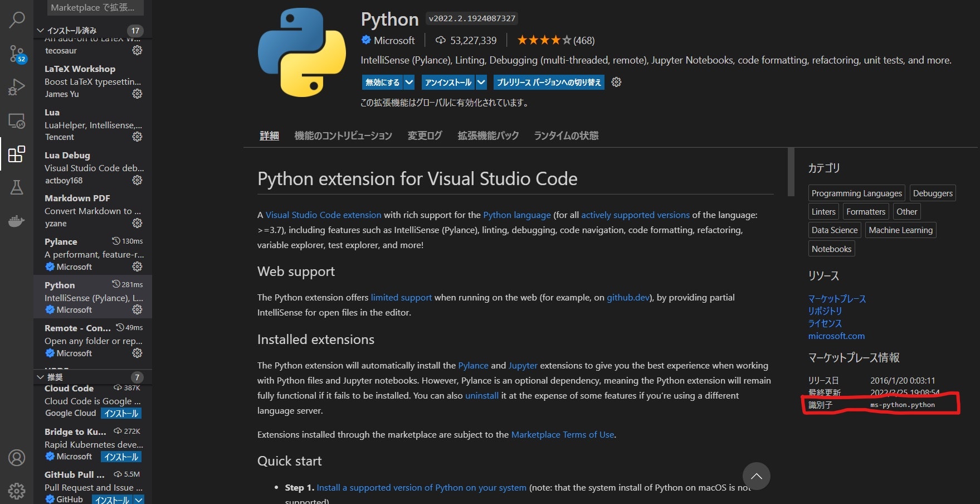Click the scrollbar beside the extension details
980x504 pixels.
pos(792,173)
